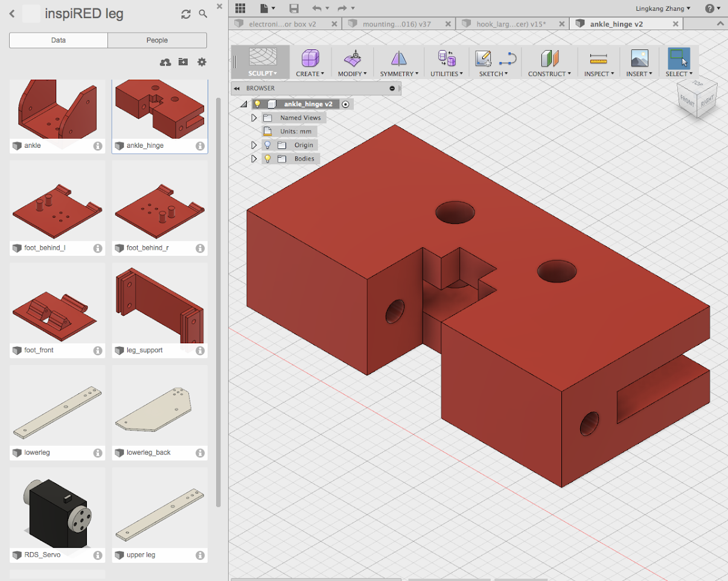
Task: Click the Create box tool icon
Action: (310, 59)
